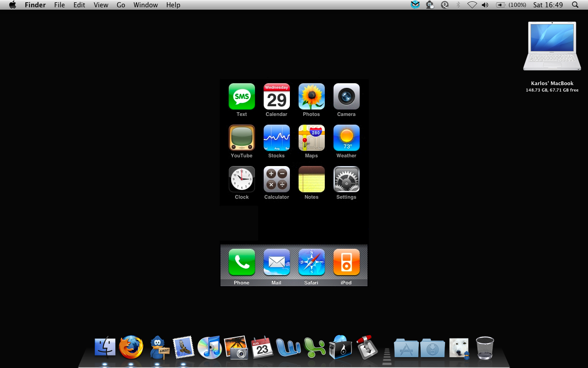The height and width of the screenshot is (368, 588).
Task: Open Applications folder stack in Dock
Action: (x=407, y=348)
